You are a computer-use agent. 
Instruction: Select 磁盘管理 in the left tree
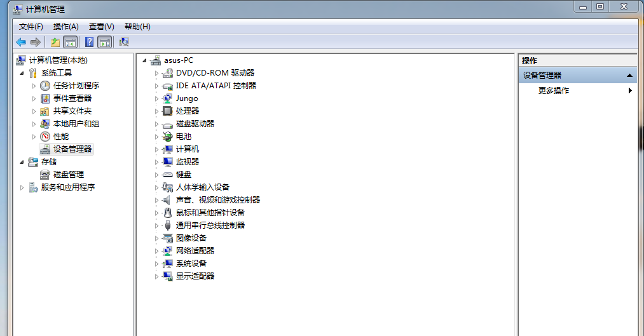point(68,175)
